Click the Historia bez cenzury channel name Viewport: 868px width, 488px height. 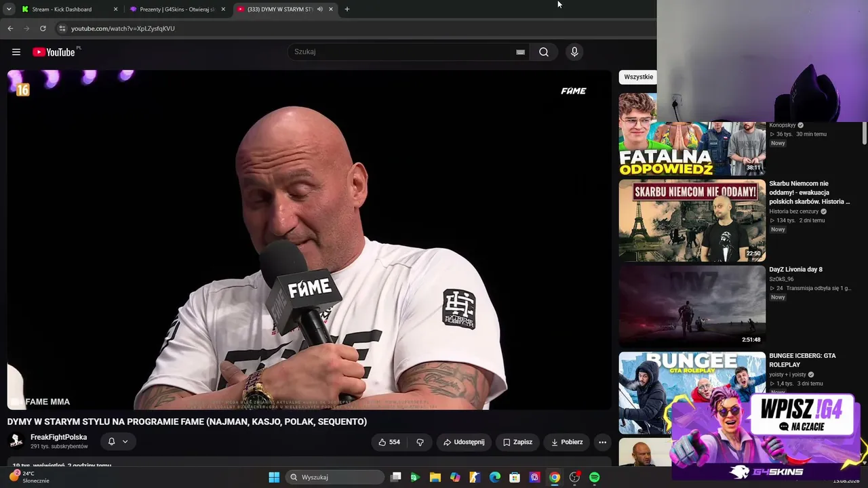click(793, 211)
